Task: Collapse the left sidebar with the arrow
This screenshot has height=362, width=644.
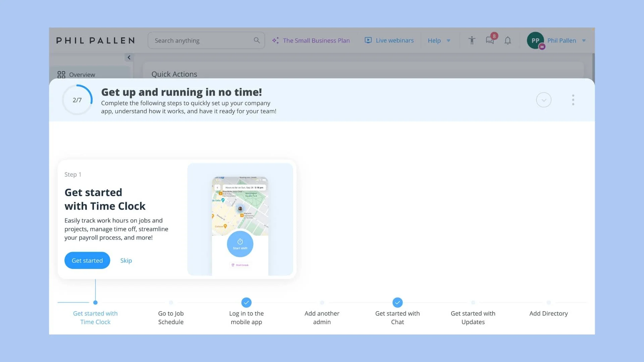Action: [129, 57]
